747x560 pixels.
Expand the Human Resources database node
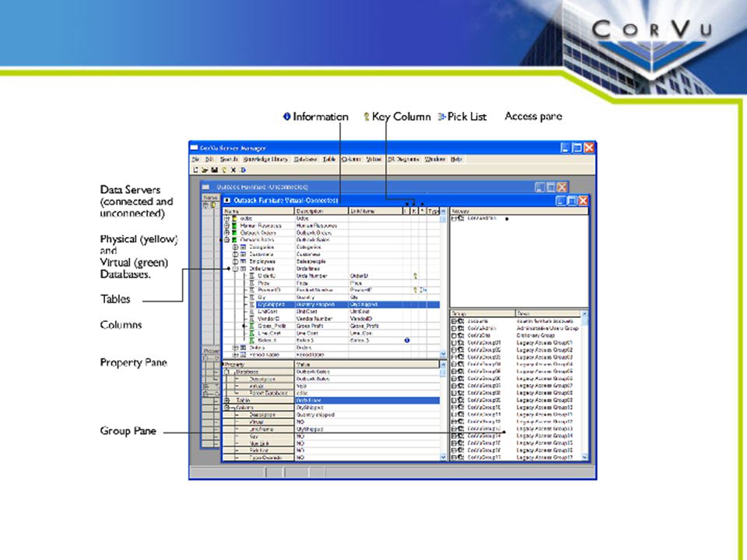coord(226,226)
